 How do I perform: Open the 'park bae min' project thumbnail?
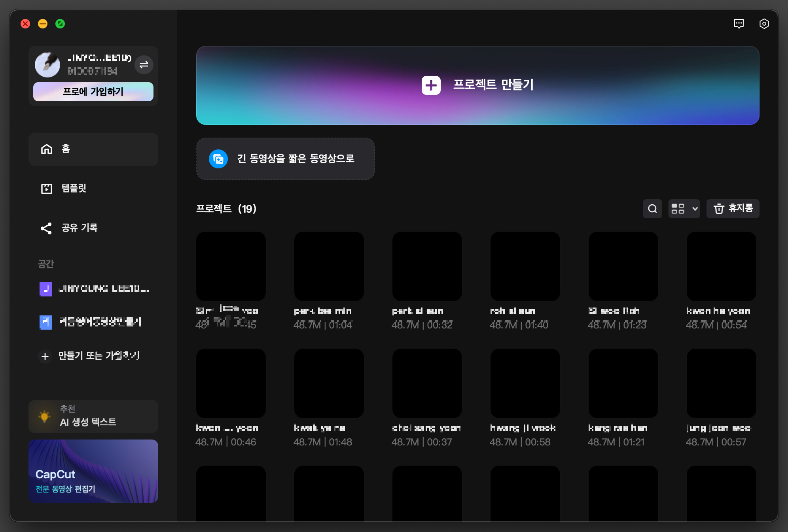pyautogui.click(x=329, y=266)
